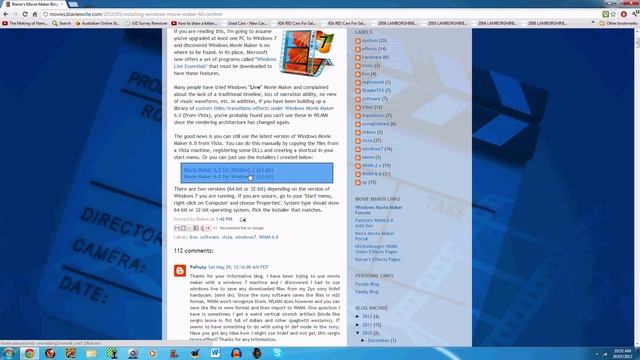Open the browser home page icon
This screenshot has height=360, width=640.
pos(35,14)
